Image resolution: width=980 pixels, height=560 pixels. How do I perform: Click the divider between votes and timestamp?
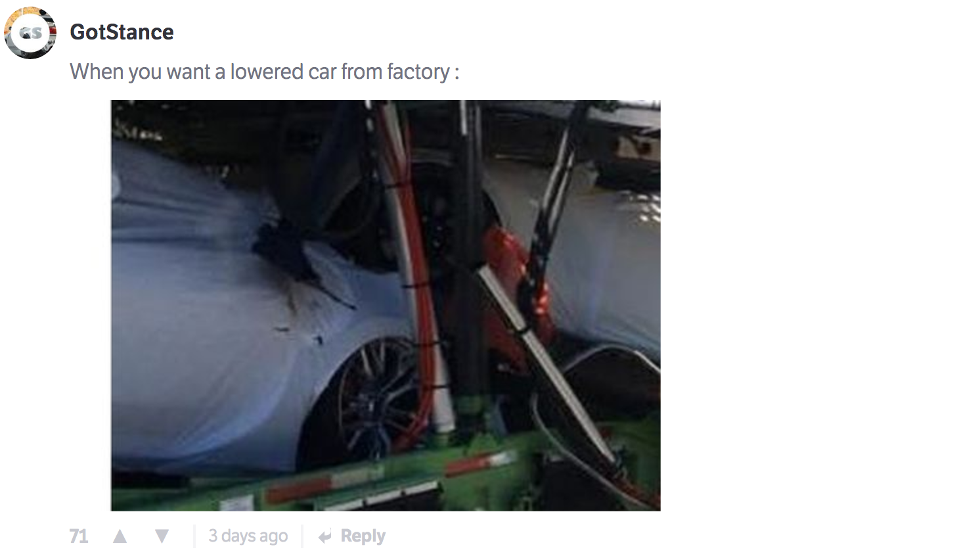[194, 536]
